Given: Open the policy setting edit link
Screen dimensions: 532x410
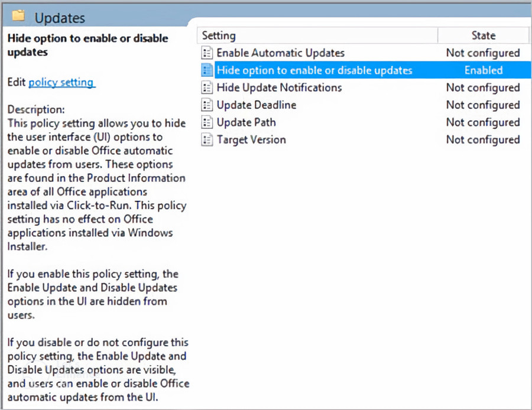Looking at the screenshot, I should [61, 82].
